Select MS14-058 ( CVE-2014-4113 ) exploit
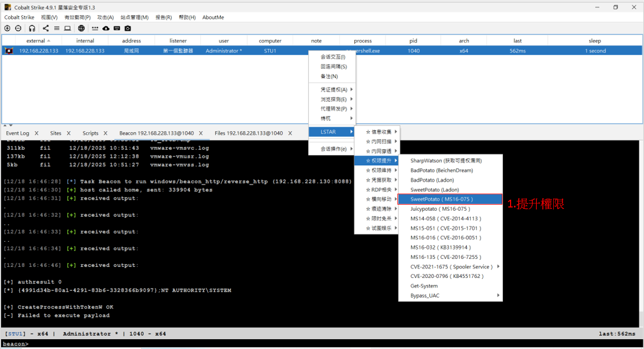644x349 pixels. coord(450,218)
